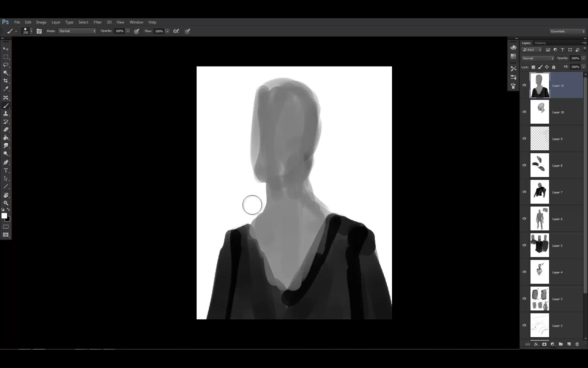This screenshot has width=588, height=368.
Task: Hide Layer 10 visibility eye
Action: 524,112
